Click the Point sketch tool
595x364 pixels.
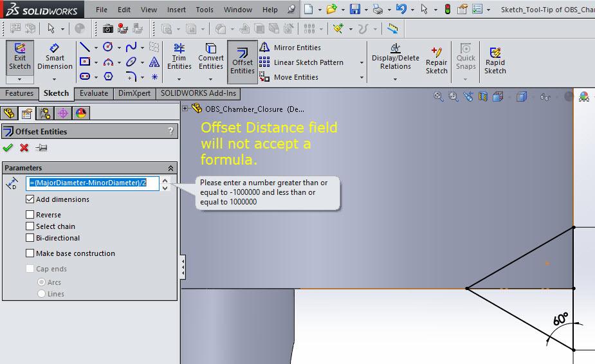tap(154, 77)
